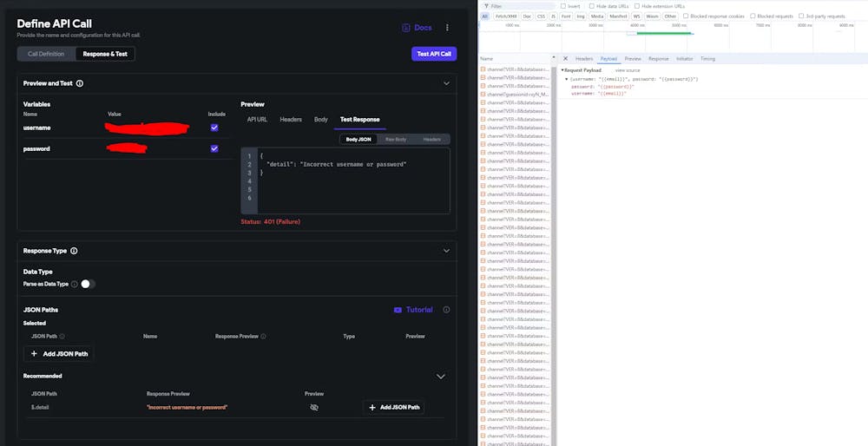Click the $.detail recommended JSON path

click(x=39, y=407)
